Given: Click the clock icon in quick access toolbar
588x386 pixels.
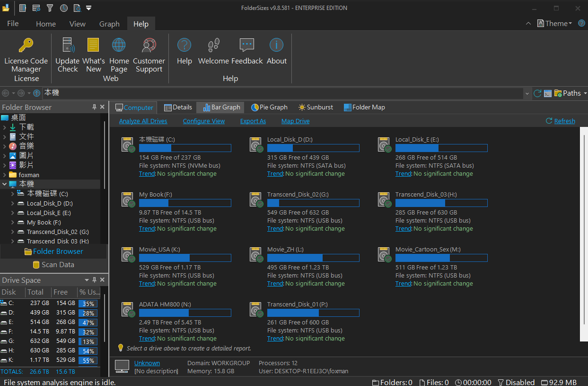Looking at the screenshot, I should point(64,8).
